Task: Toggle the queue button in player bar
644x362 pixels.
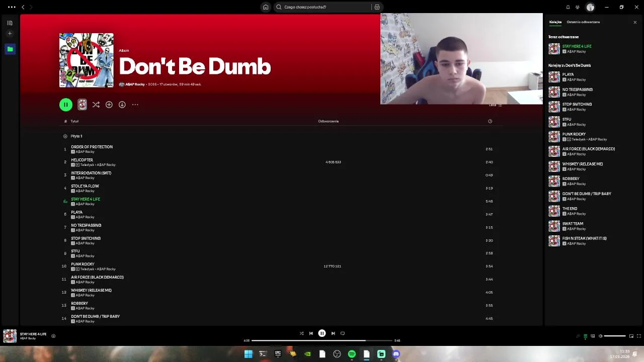Action: click(x=585, y=336)
